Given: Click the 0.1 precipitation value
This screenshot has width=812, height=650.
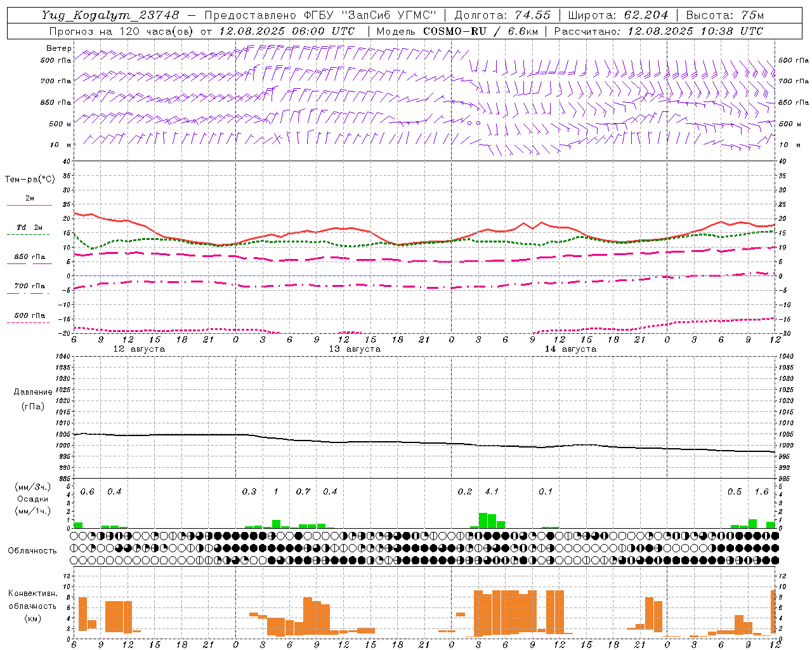Looking at the screenshot, I should [x=546, y=491].
